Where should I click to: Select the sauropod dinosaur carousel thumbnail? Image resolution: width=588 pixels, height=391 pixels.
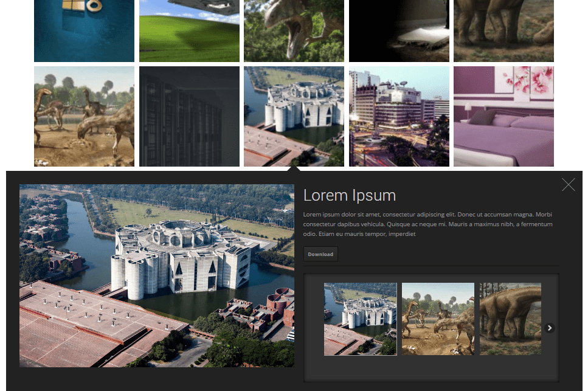[x=510, y=319]
